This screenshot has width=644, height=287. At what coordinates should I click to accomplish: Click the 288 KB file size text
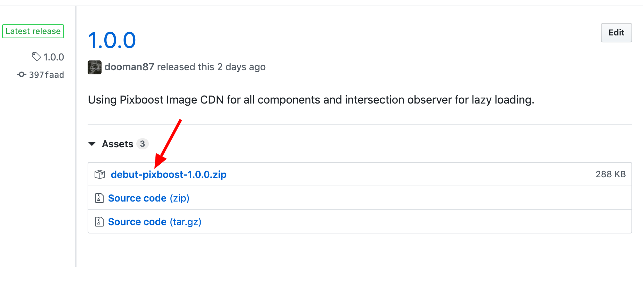(x=611, y=174)
